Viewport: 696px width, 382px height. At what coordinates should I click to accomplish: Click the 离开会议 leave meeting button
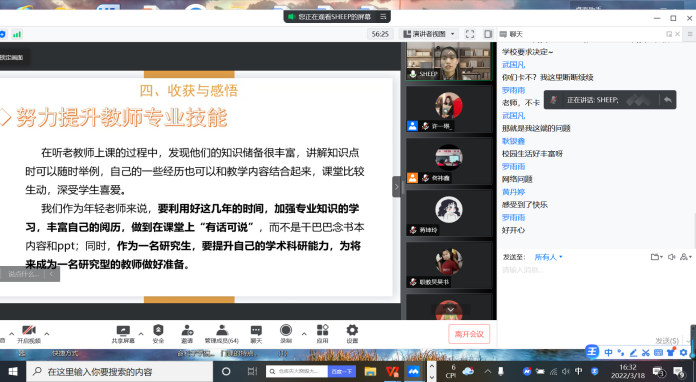469,334
